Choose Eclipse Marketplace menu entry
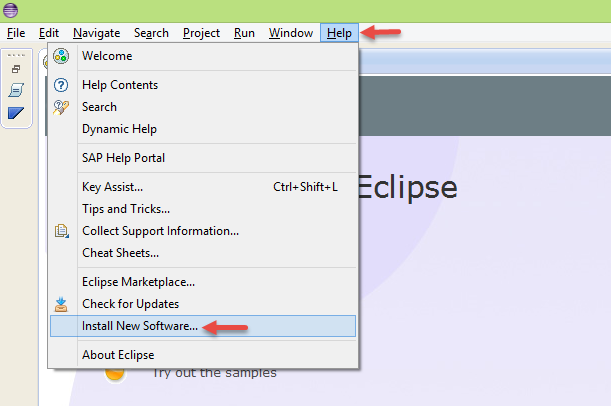611x406 pixels. click(138, 282)
